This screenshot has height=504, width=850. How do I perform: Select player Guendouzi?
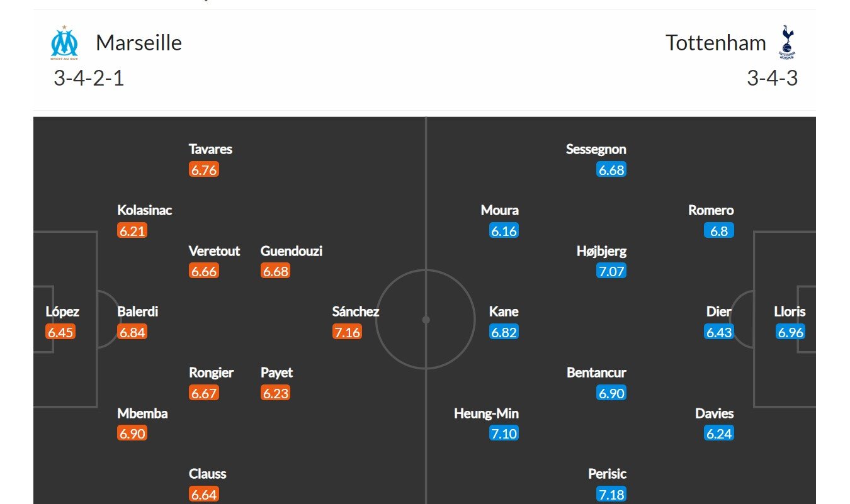292,252
